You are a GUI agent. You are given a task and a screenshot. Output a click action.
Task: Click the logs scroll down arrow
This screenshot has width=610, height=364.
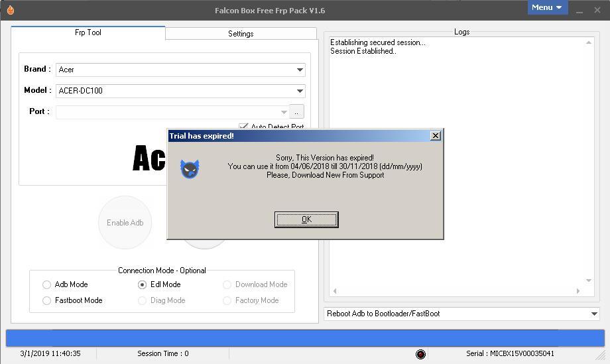(x=589, y=280)
